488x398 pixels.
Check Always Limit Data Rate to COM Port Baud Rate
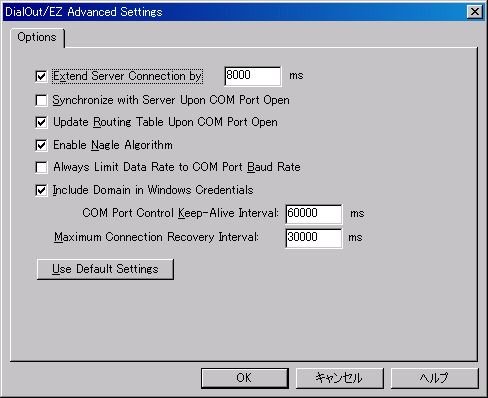tap(41, 167)
